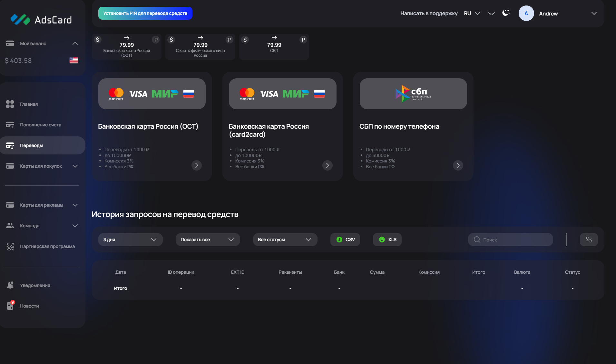The height and width of the screenshot is (364, 616).
Task: Open the Все статусы dropdown
Action: coord(285,240)
